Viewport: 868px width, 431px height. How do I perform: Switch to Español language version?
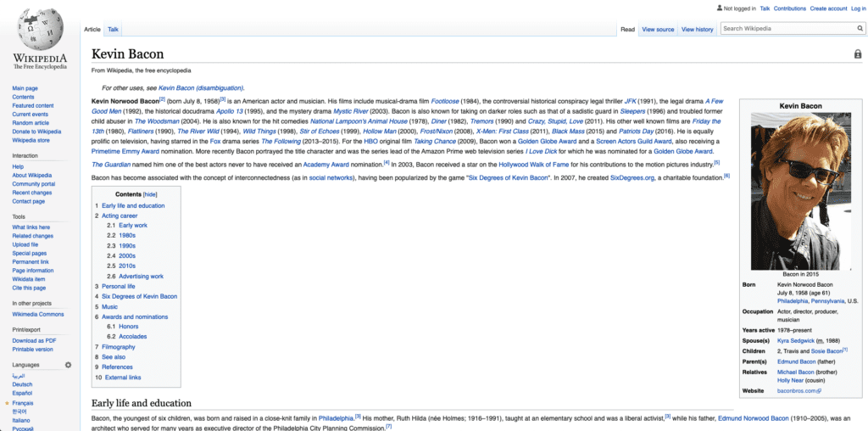tap(22, 394)
